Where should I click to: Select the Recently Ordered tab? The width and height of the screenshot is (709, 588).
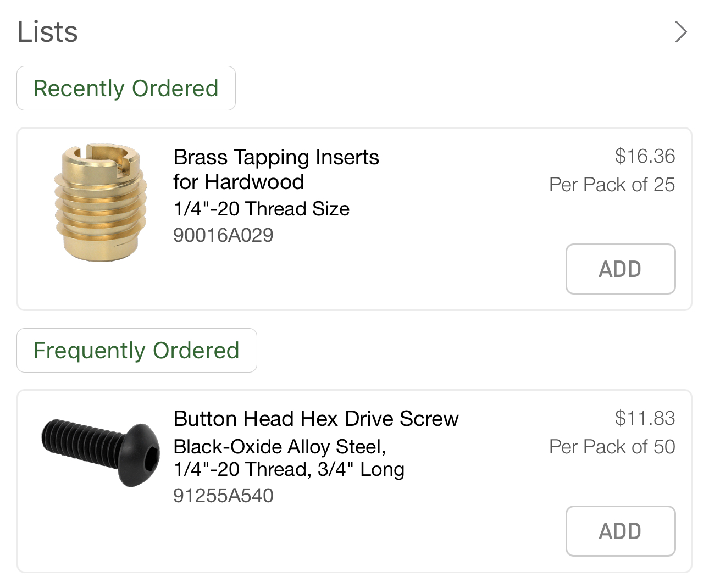point(126,88)
